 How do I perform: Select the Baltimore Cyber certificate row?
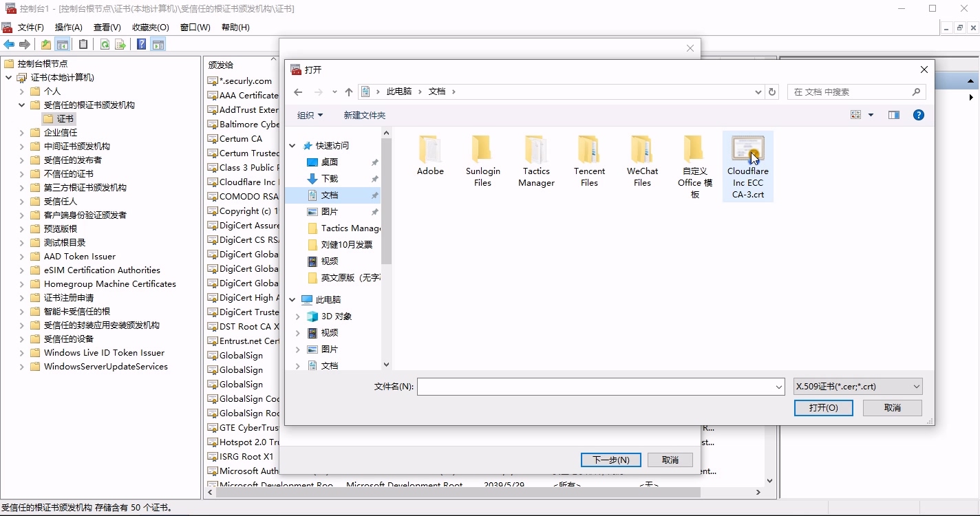pyautogui.click(x=242, y=125)
